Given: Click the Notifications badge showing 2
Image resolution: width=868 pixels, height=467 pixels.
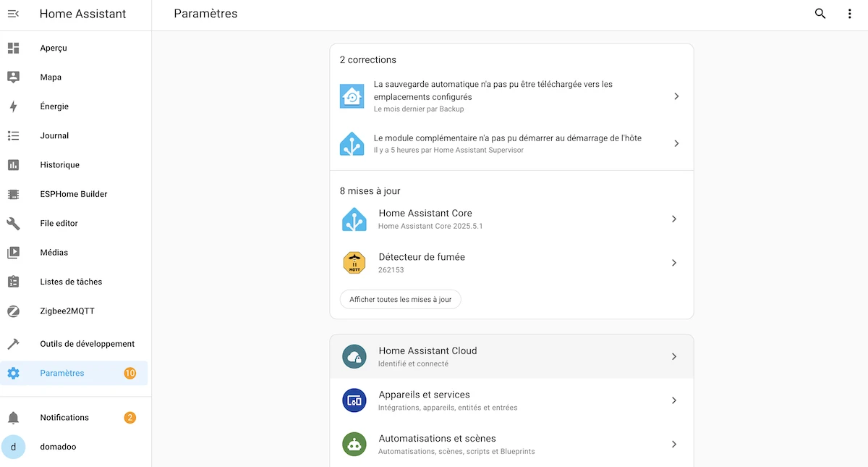Looking at the screenshot, I should [x=130, y=418].
